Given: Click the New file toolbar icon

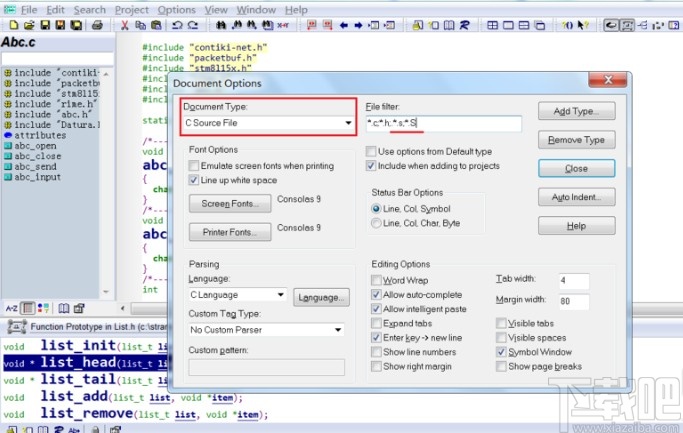Looking at the screenshot, I should coord(14,25).
